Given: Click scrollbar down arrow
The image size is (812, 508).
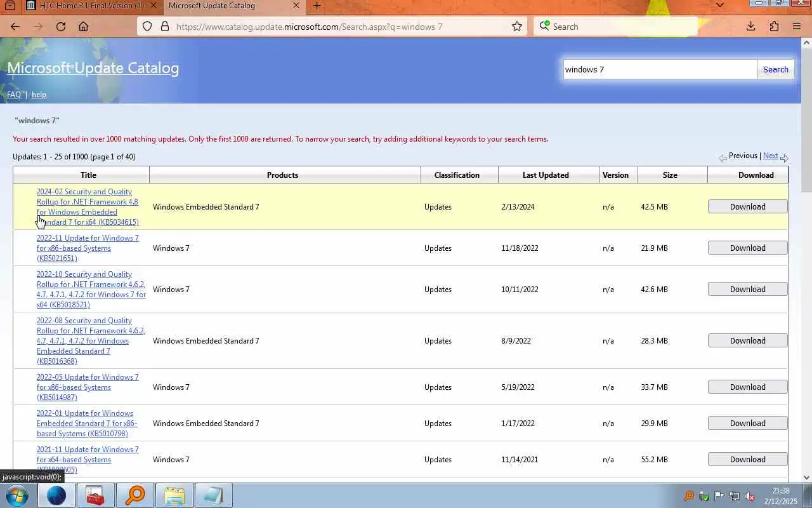Looking at the screenshot, I should tap(806, 477).
